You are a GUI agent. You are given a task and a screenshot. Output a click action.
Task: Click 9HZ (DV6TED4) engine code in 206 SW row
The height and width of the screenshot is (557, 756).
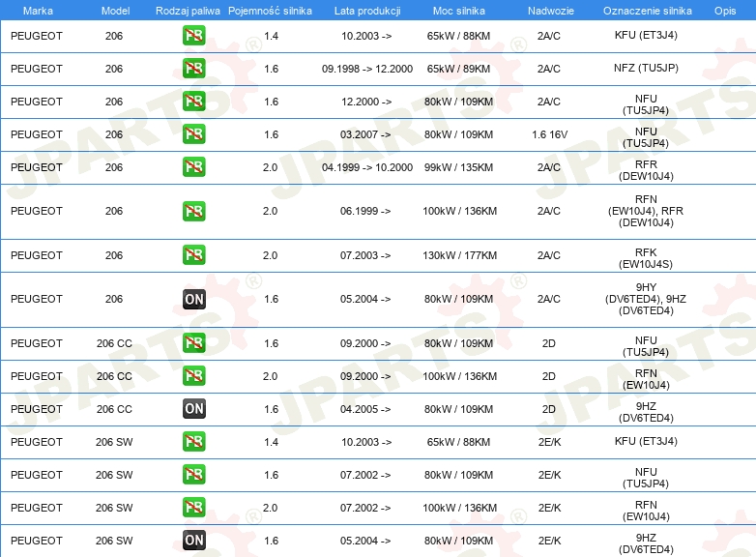(x=646, y=543)
